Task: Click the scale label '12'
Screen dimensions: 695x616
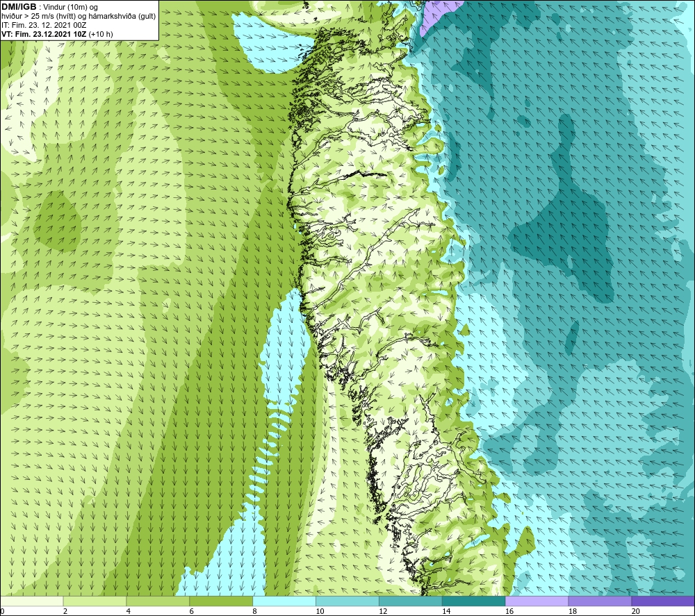Action: point(383,611)
